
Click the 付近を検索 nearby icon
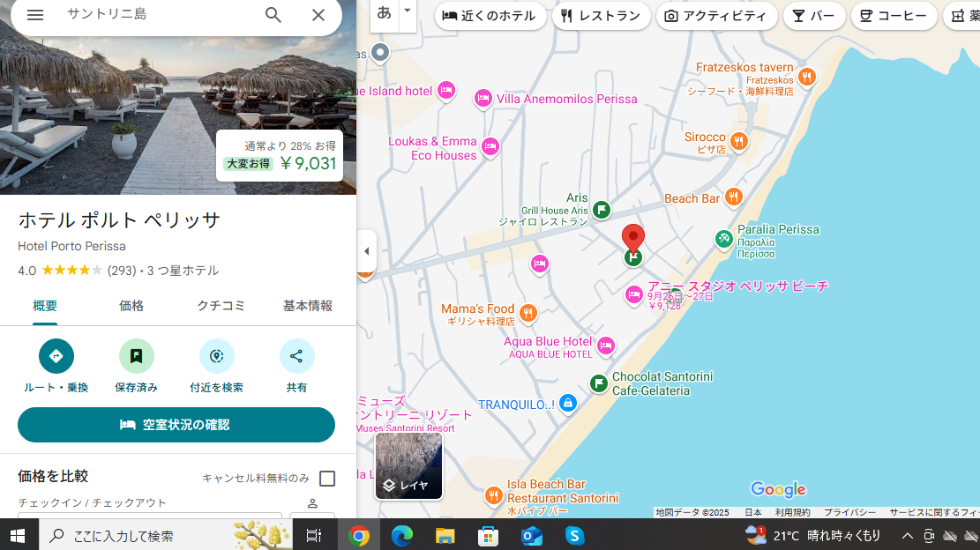tap(217, 356)
